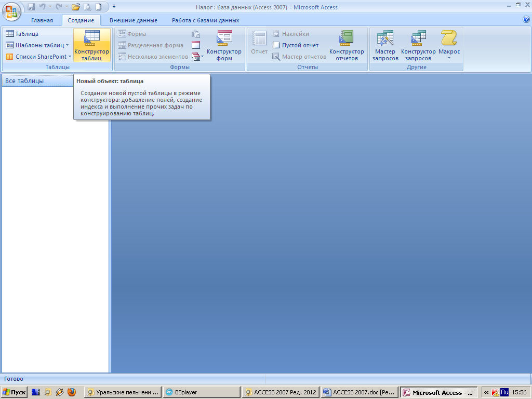Open the Работа с базами данных tab
Image resolution: width=532 pixels, height=399 pixels.
pos(205,20)
